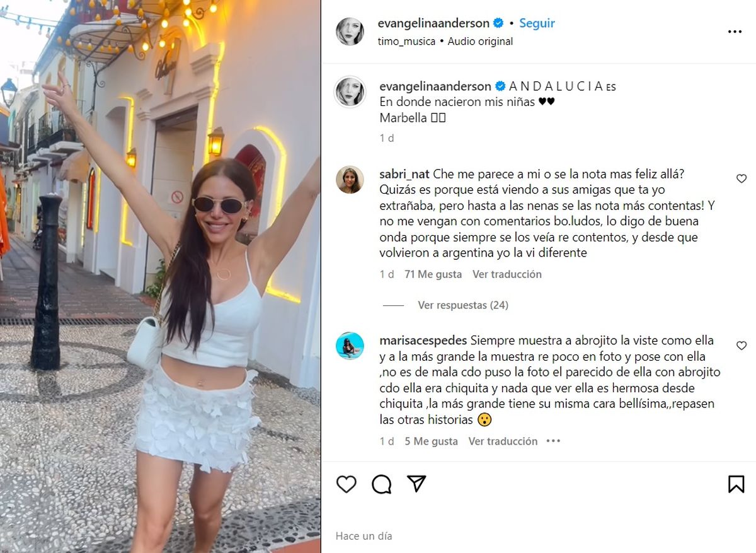Share the post via paper plane icon
Viewport: 756px width, 553px height.
click(x=416, y=484)
